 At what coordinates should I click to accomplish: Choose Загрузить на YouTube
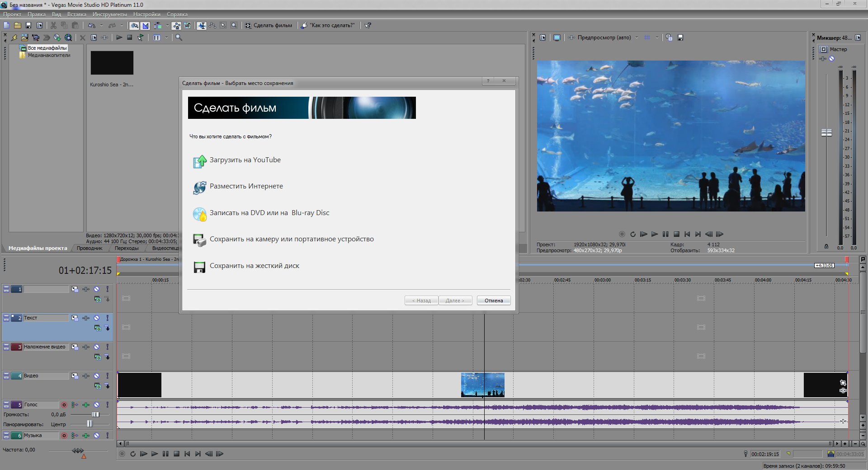(237, 160)
